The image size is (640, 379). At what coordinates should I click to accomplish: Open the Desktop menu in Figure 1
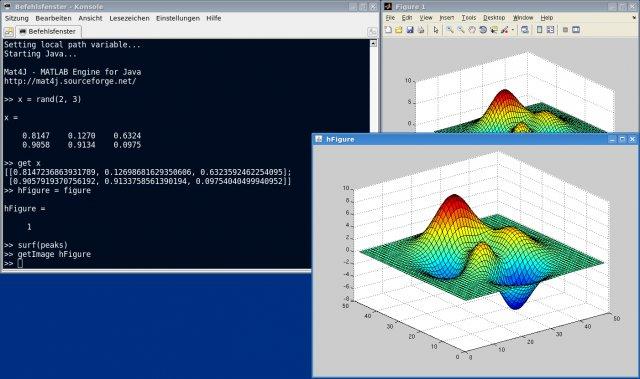point(494,18)
